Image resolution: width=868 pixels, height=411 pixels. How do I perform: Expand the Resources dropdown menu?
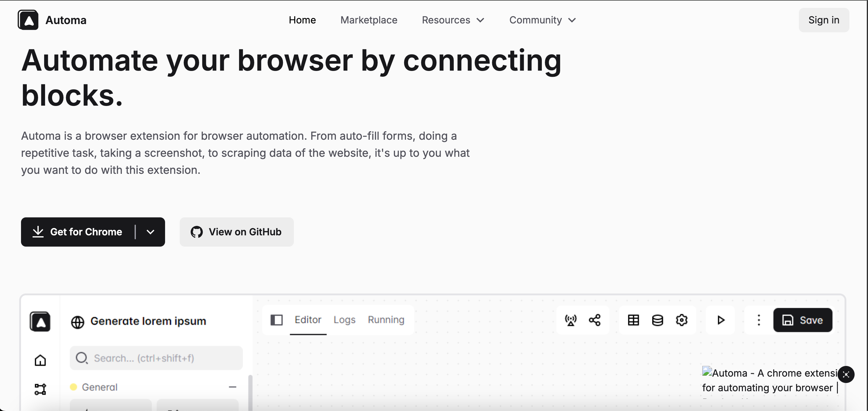[453, 20]
